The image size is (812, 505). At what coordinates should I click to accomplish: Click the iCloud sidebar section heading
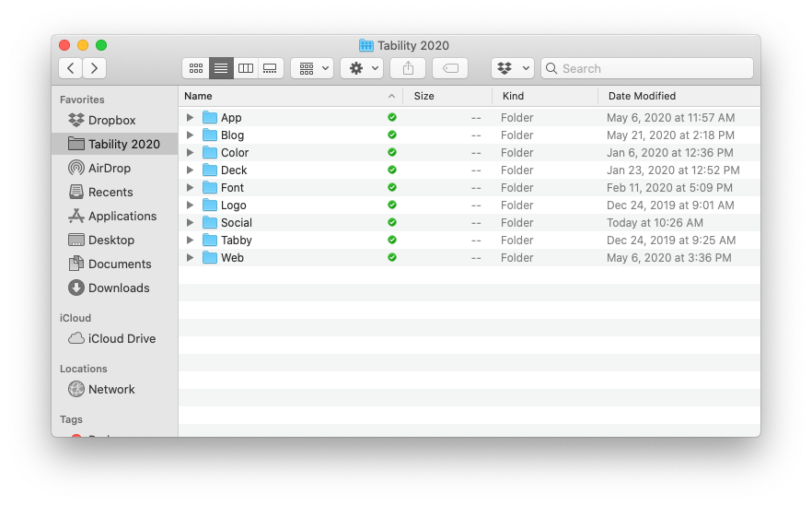point(75,318)
